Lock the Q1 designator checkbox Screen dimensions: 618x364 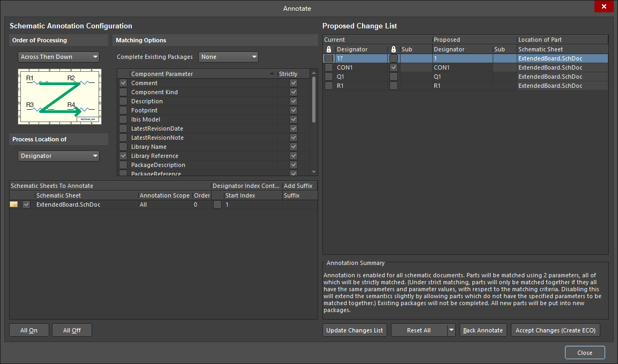click(329, 77)
